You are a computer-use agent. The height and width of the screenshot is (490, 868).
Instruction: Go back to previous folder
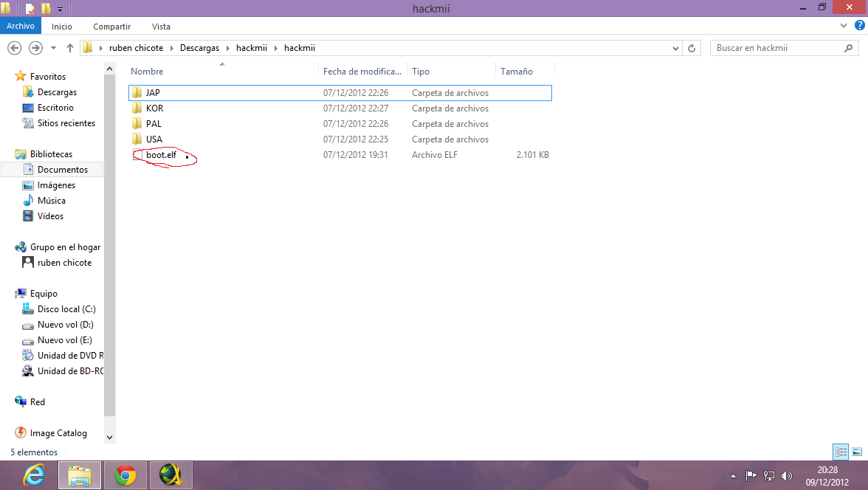point(15,48)
